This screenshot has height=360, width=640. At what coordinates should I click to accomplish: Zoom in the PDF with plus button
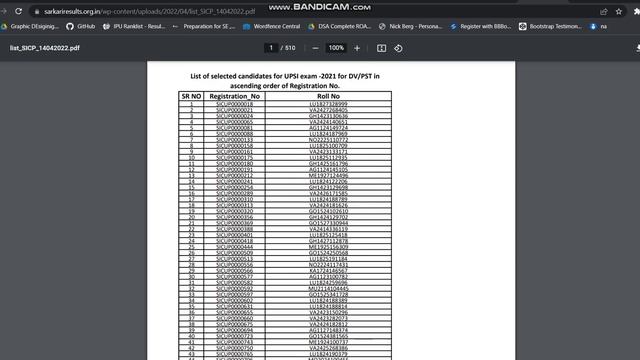(x=357, y=48)
